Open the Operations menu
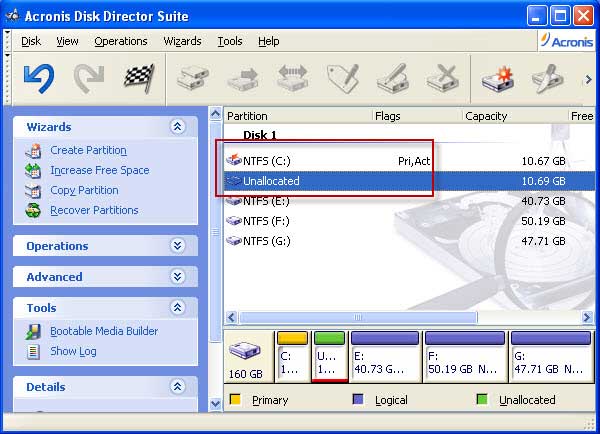 pos(121,41)
